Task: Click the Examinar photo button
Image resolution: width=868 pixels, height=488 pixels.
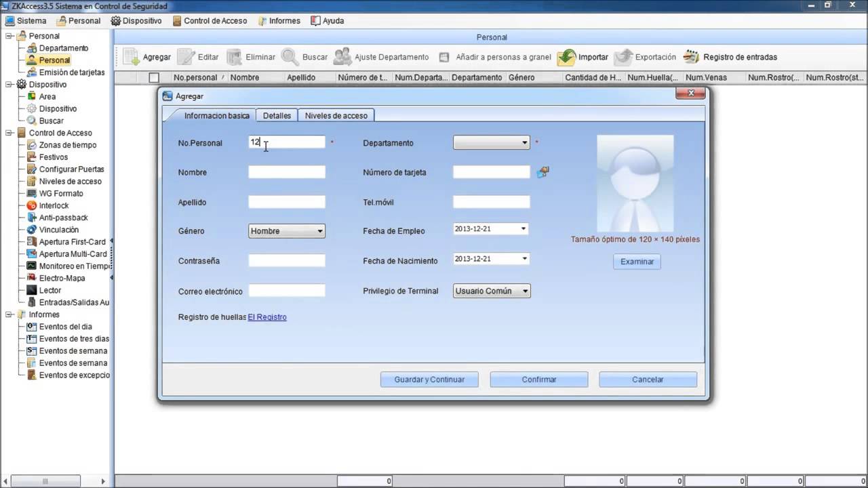Action: [637, 262]
